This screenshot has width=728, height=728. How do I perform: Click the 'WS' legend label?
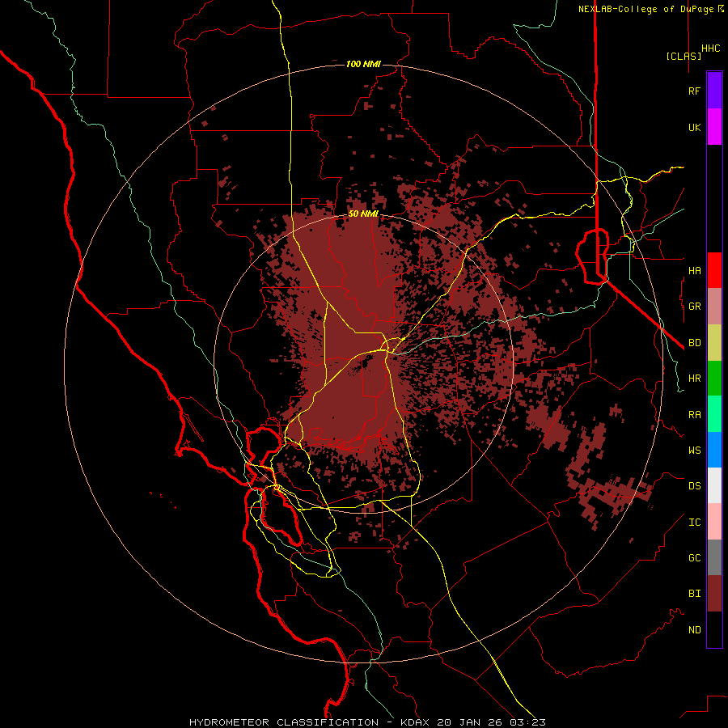tap(694, 451)
